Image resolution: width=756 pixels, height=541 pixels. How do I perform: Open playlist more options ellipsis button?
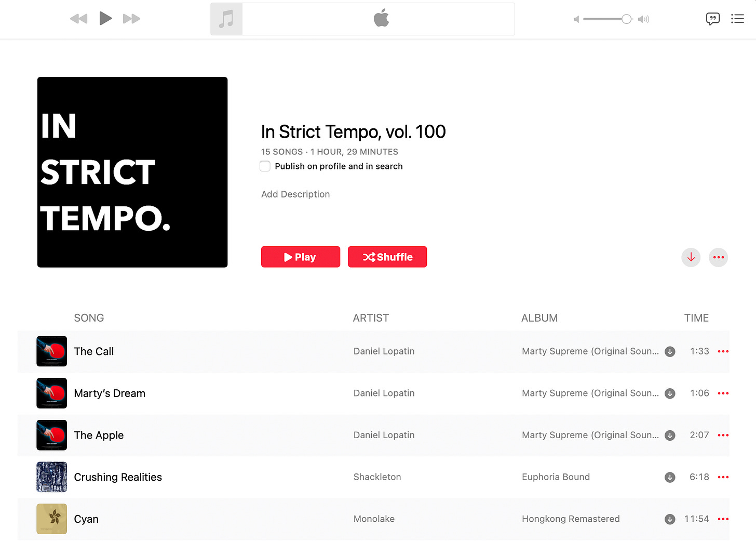click(719, 257)
